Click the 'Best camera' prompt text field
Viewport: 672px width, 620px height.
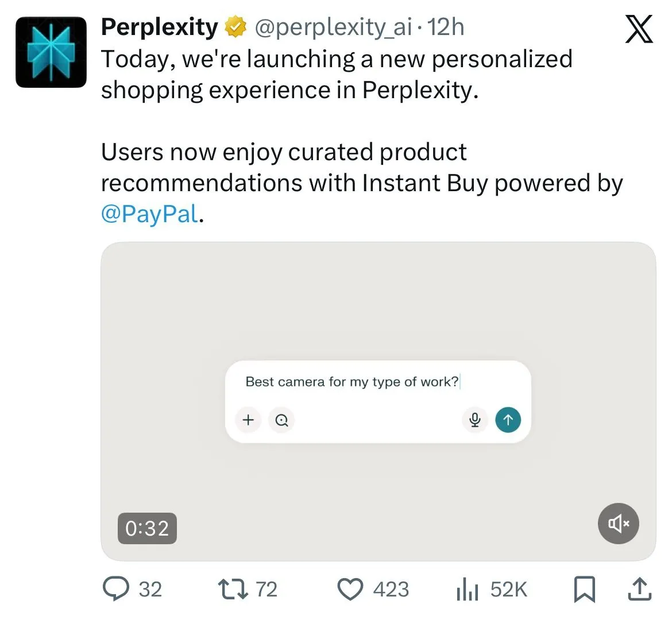click(352, 382)
